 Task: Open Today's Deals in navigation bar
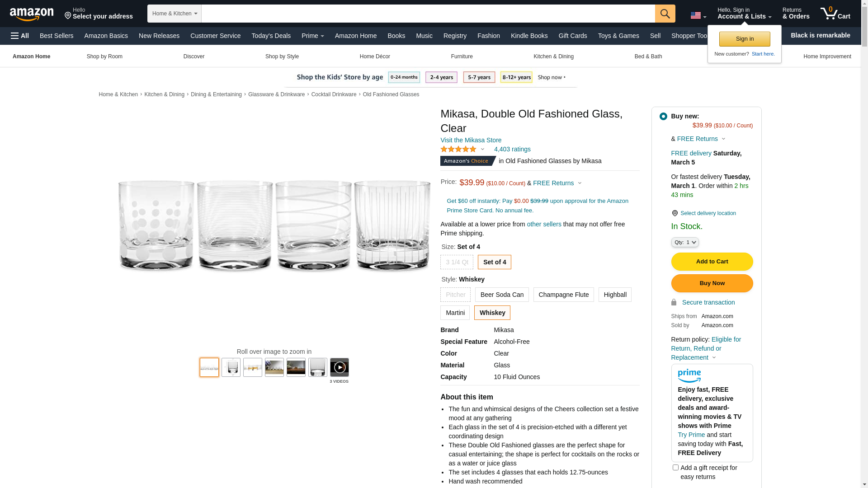(x=271, y=36)
